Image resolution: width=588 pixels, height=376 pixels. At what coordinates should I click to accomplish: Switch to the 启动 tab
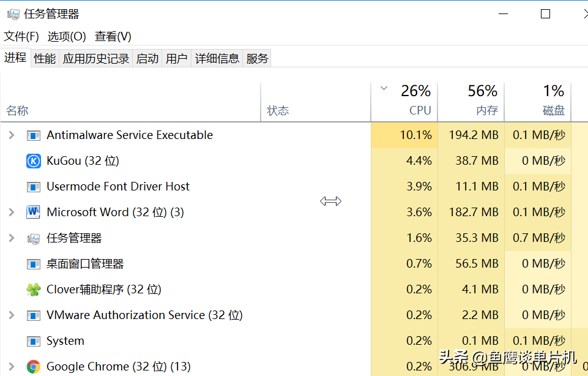[147, 59]
